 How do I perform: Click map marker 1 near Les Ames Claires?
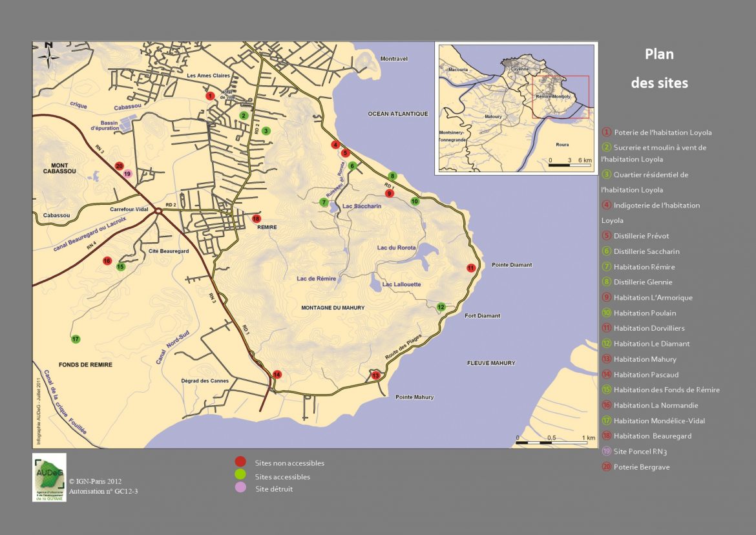pos(209,96)
